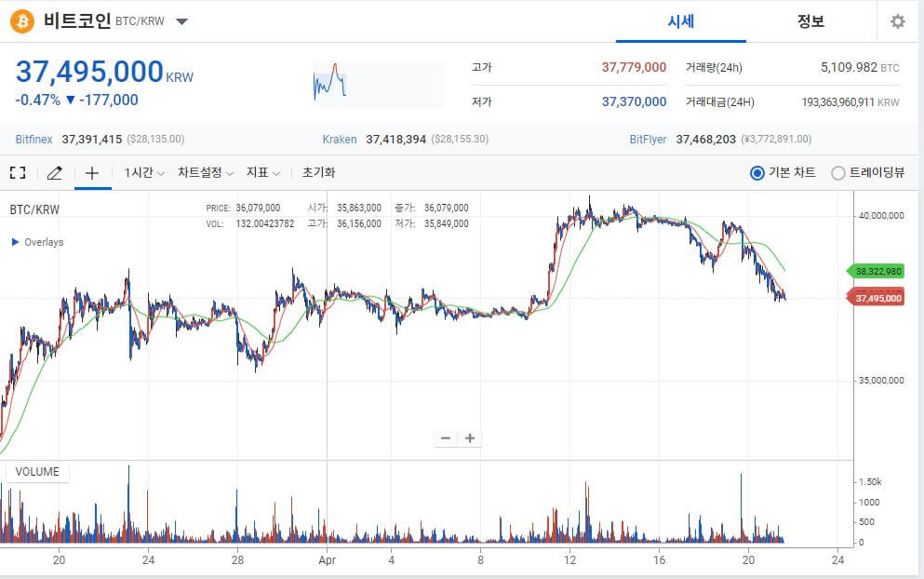This screenshot has height=579, width=924.
Task: Select the crosshair plus tool
Action: [92, 173]
